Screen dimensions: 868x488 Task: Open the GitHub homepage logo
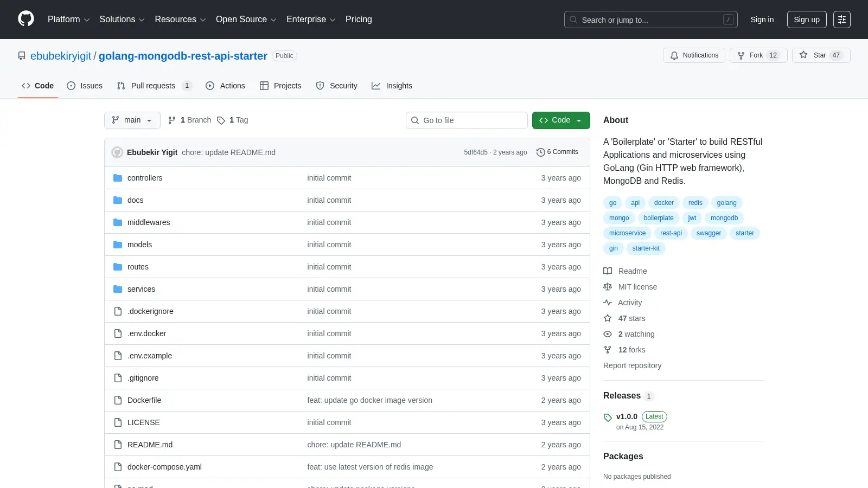point(26,19)
